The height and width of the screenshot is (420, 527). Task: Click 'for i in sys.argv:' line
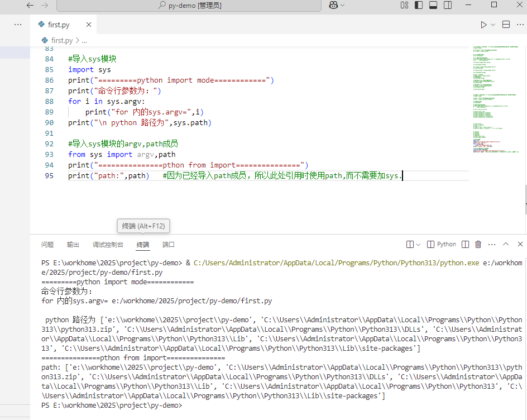(107, 101)
